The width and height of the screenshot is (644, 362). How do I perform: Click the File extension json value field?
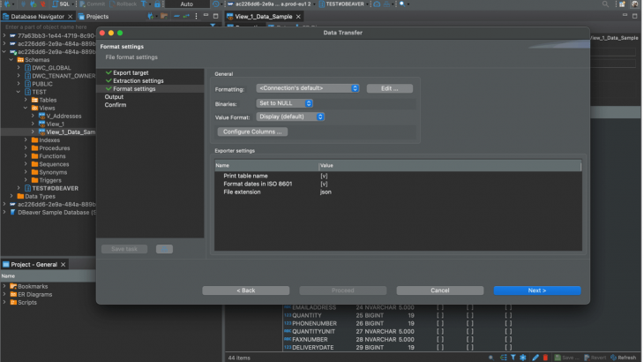(x=326, y=192)
